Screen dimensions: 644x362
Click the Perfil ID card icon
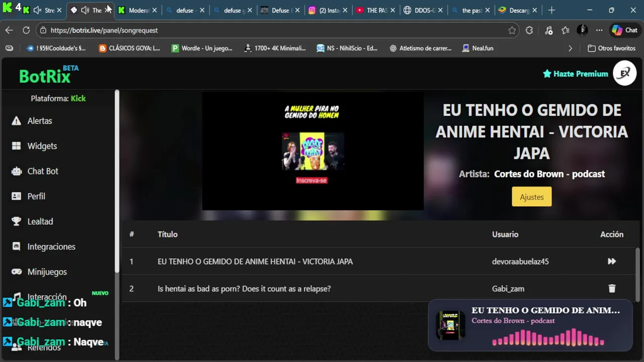click(17, 196)
